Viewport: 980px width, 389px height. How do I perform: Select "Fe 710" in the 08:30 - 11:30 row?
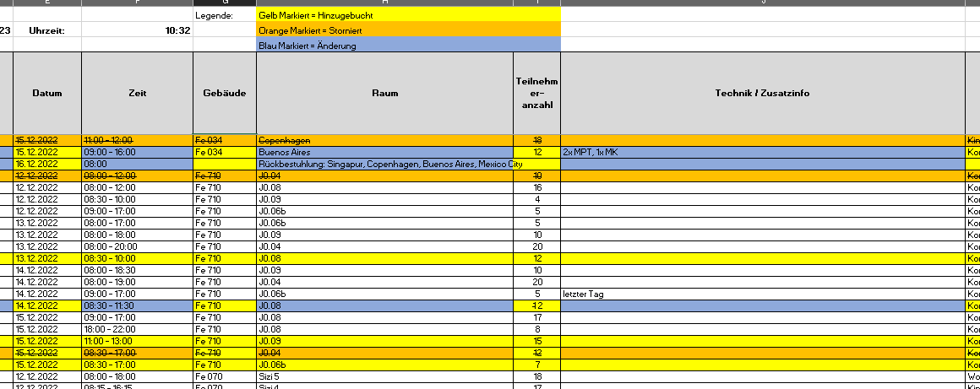click(x=225, y=306)
